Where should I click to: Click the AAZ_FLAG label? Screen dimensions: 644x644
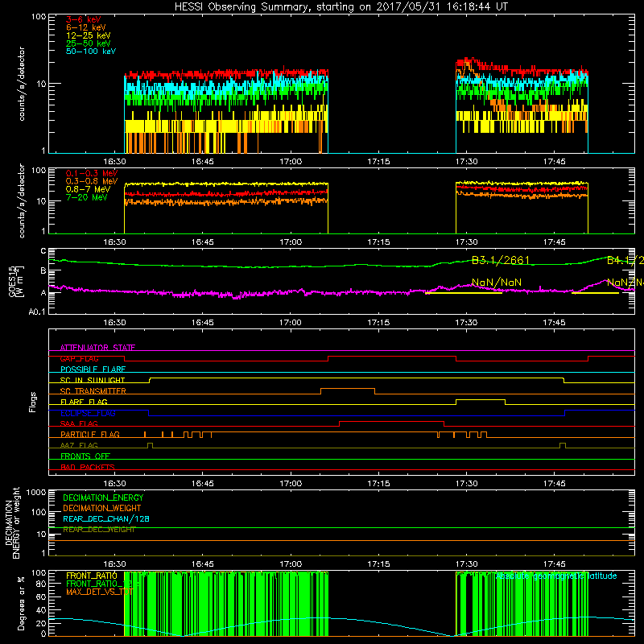click(79, 446)
